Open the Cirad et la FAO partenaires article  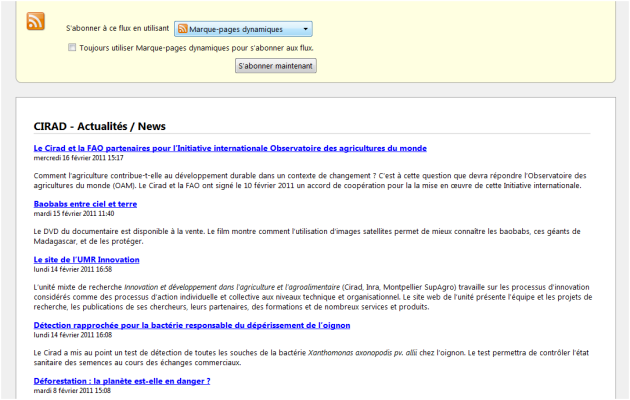click(230, 148)
